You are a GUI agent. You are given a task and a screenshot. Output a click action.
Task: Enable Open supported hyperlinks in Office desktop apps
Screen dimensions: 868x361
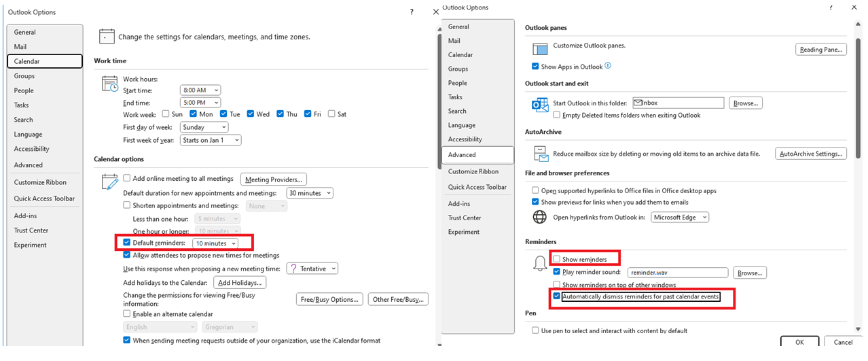click(536, 190)
